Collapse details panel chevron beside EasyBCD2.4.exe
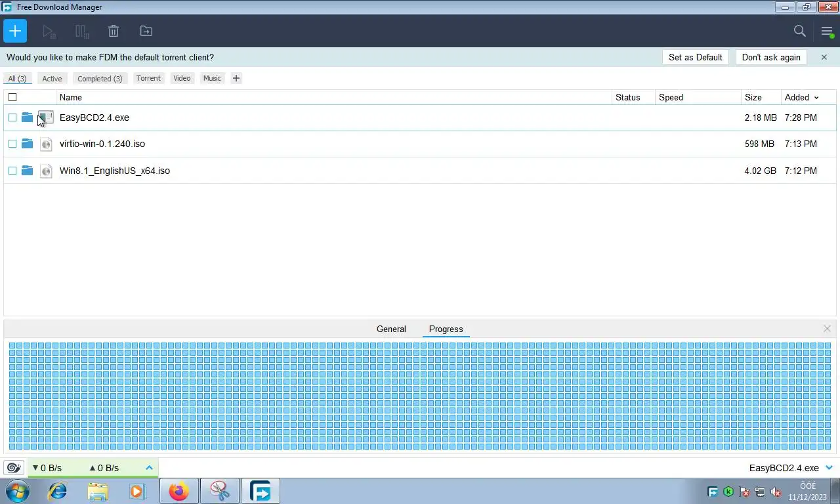Image resolution: width=840 pixels, height=504 pixels. coord(829,468)
